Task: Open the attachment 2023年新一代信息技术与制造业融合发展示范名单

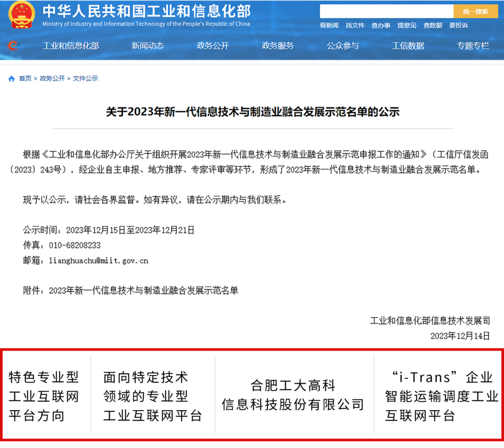Action: coord(143,291)
